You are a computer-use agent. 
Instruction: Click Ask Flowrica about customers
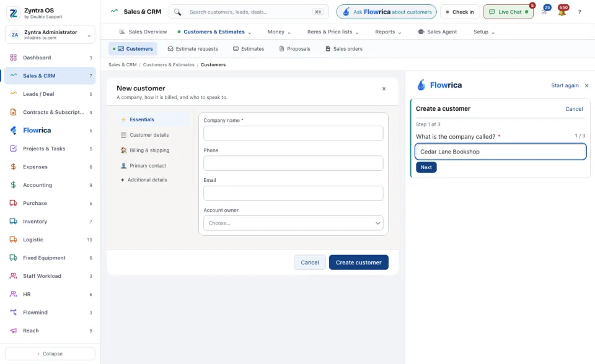click(x=386, y=12)
